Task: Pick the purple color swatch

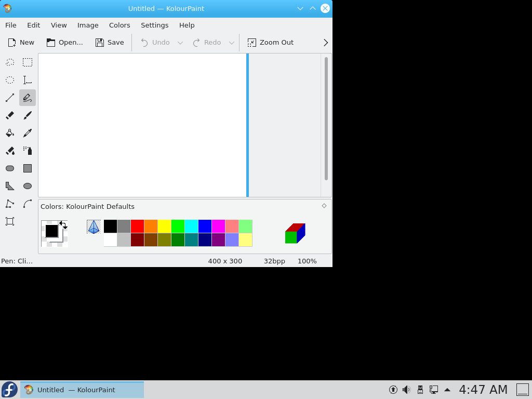Action: [x=219, y=240]
